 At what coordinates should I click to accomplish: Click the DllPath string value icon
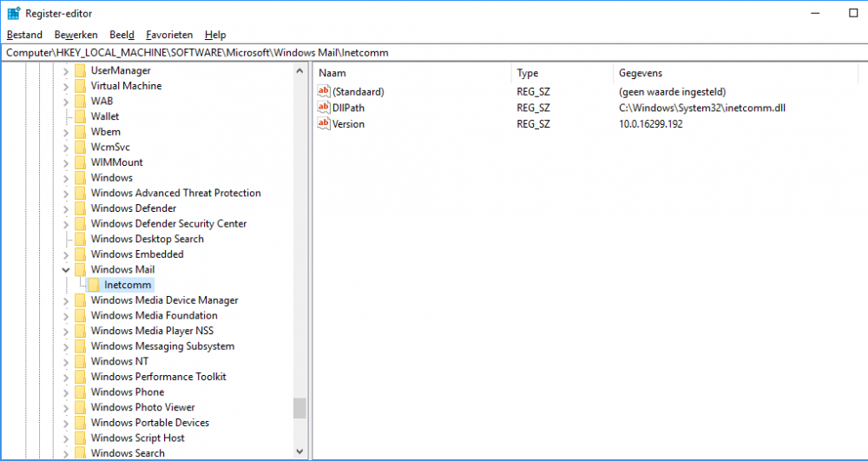click(x=325, y=108)
